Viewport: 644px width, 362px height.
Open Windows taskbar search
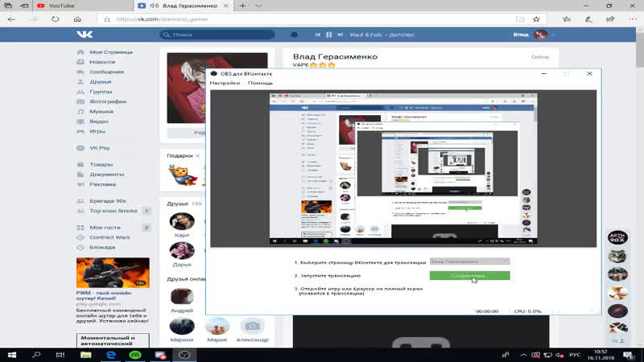(x=36, y=355)
